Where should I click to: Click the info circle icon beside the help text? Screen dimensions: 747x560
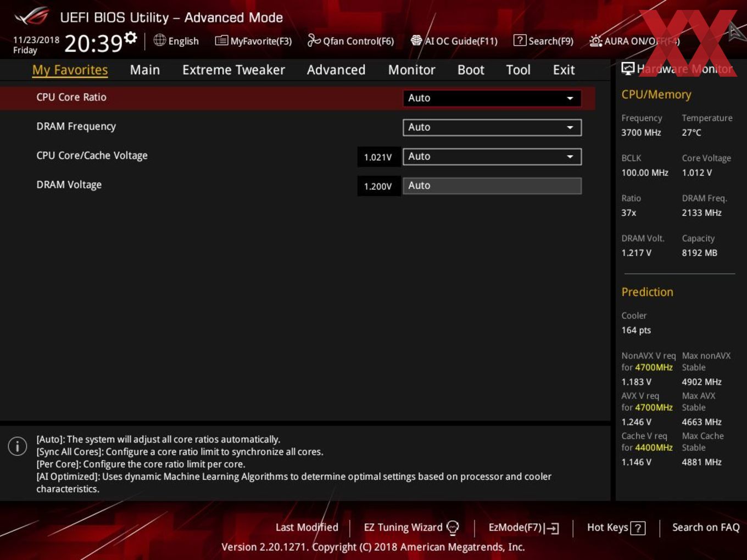tap(18, 446)
